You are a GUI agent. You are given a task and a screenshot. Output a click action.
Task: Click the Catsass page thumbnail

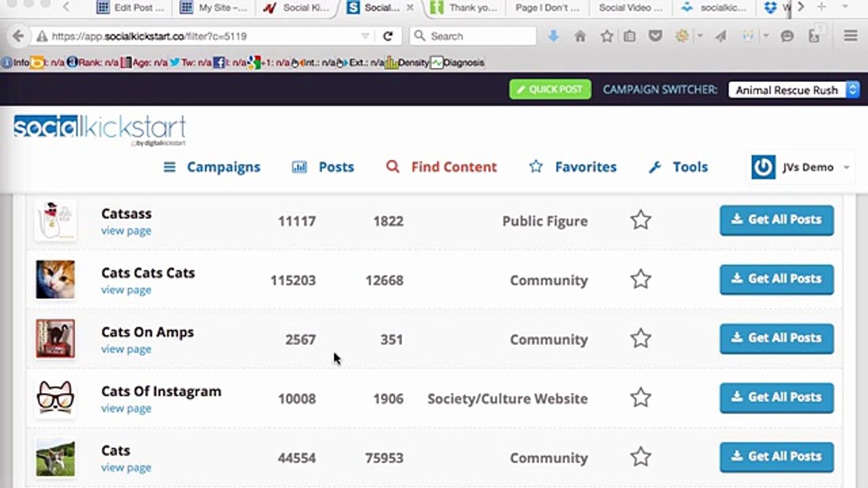point(56,220)
